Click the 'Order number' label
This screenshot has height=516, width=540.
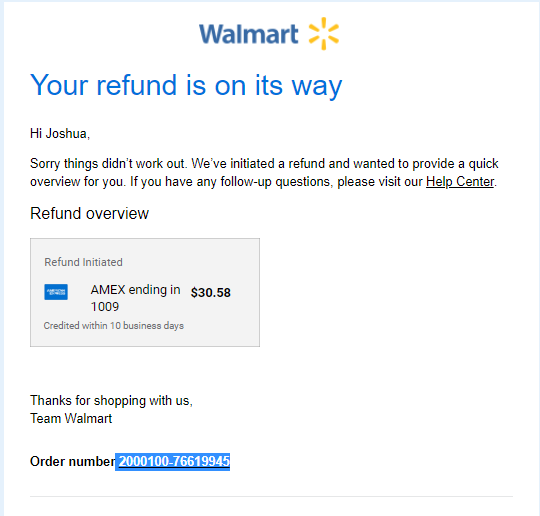point(73,461)
